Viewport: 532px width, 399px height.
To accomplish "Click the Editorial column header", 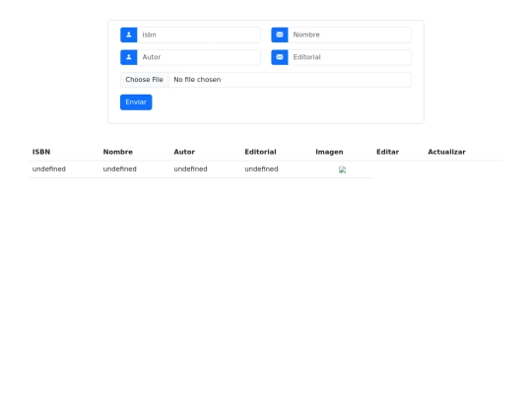I will click(260, 152).
